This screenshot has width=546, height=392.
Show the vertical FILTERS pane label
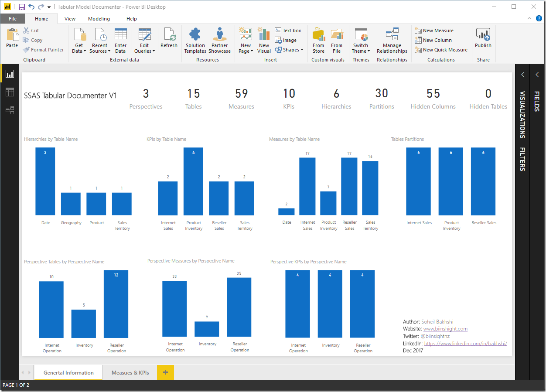[x=522, y=159]
